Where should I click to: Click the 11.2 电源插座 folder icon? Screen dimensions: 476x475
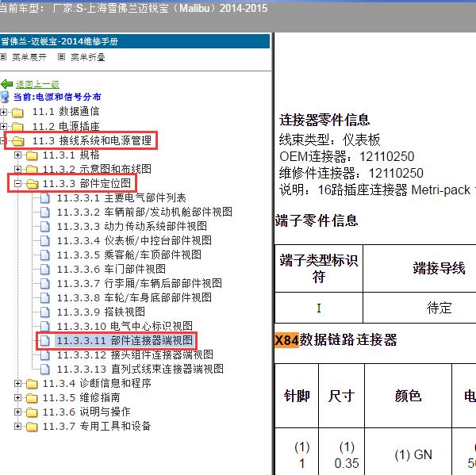click(x=17, y=127)
